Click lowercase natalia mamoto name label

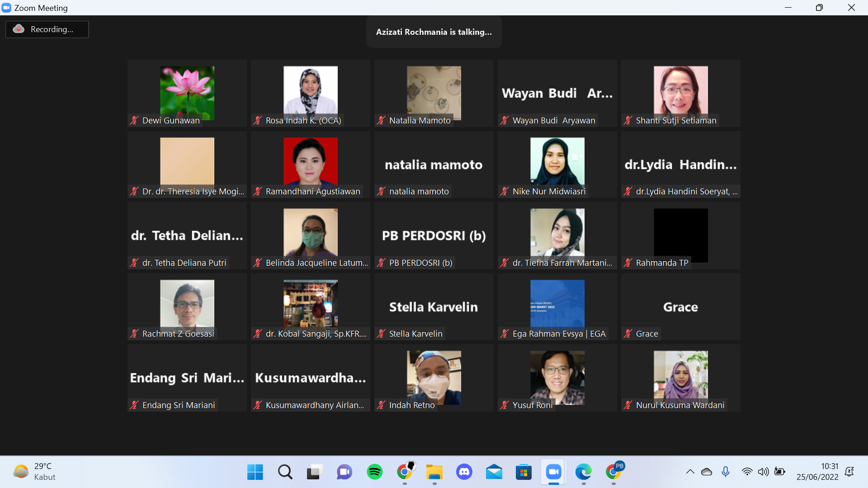pos(419,192)
